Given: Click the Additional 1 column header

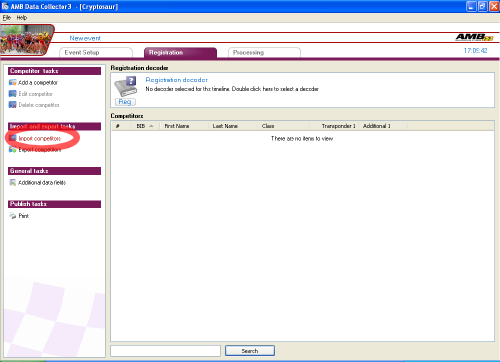Looking at the screenshot, I should tap(383, 126).
